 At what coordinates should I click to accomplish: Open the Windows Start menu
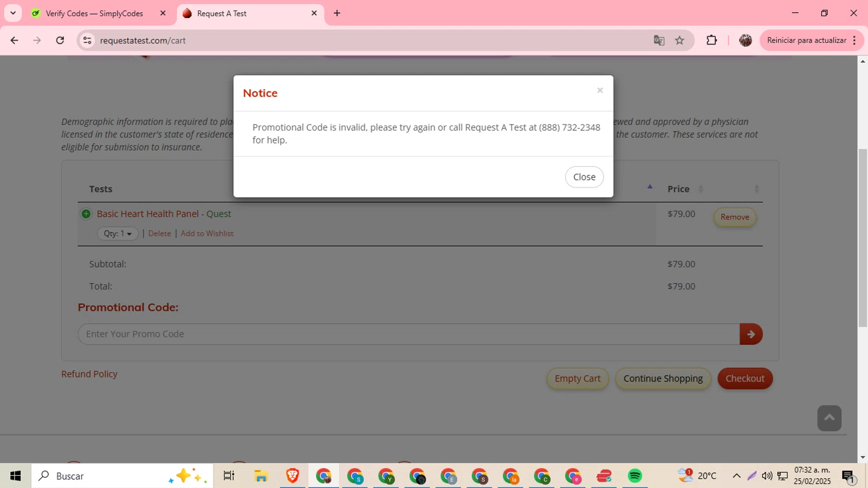16,476
